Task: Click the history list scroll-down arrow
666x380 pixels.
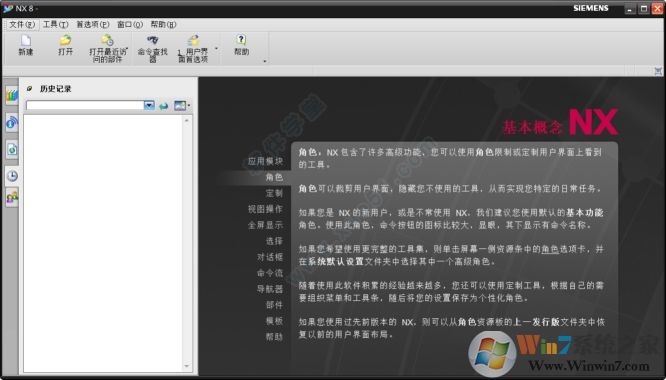Action: tap(186, 366)
